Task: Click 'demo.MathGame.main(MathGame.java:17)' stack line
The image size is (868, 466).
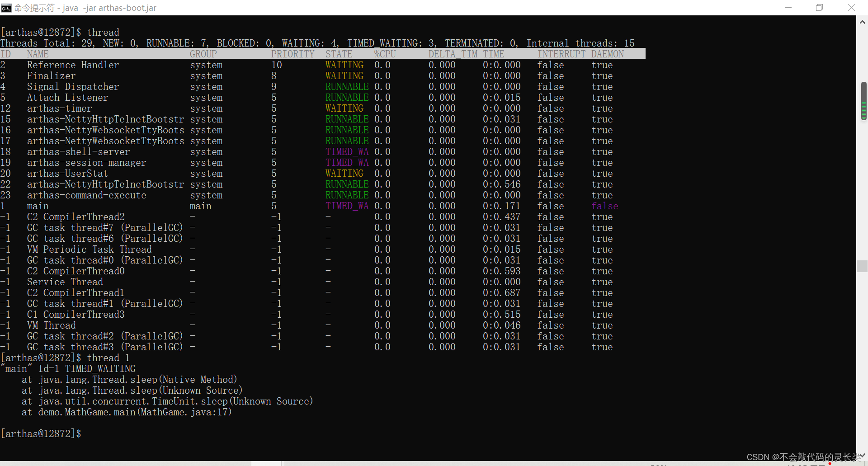Action: point(135,412)
